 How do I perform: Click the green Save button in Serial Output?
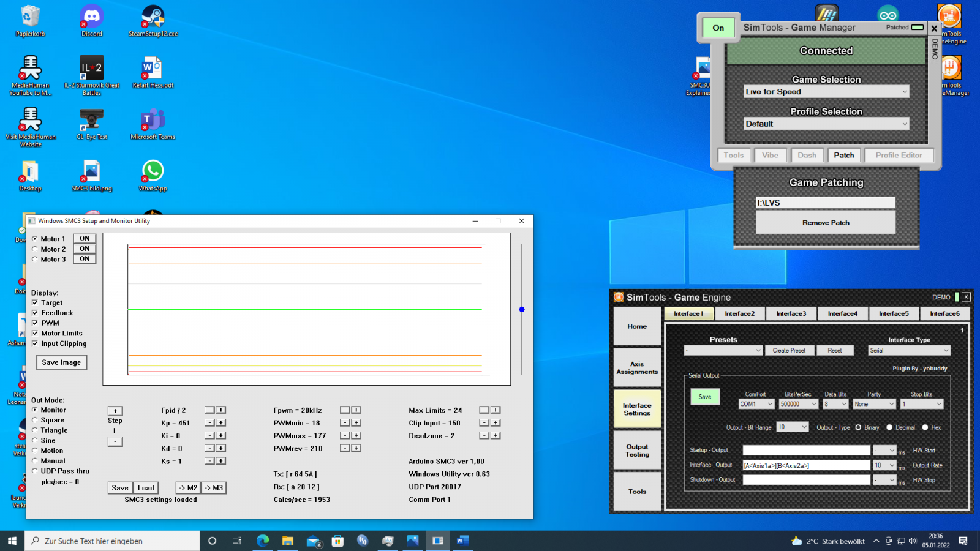click(x=705, y=397)
